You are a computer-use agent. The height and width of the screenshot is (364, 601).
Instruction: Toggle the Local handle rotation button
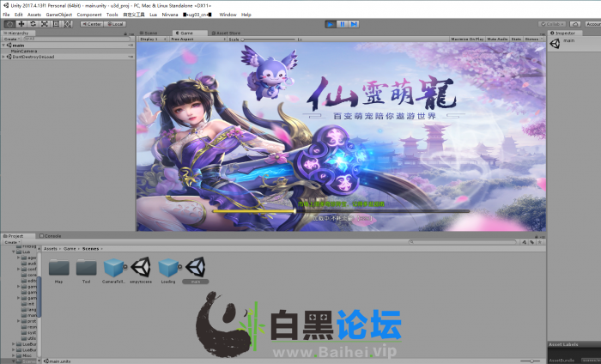(x=115, y=24)
